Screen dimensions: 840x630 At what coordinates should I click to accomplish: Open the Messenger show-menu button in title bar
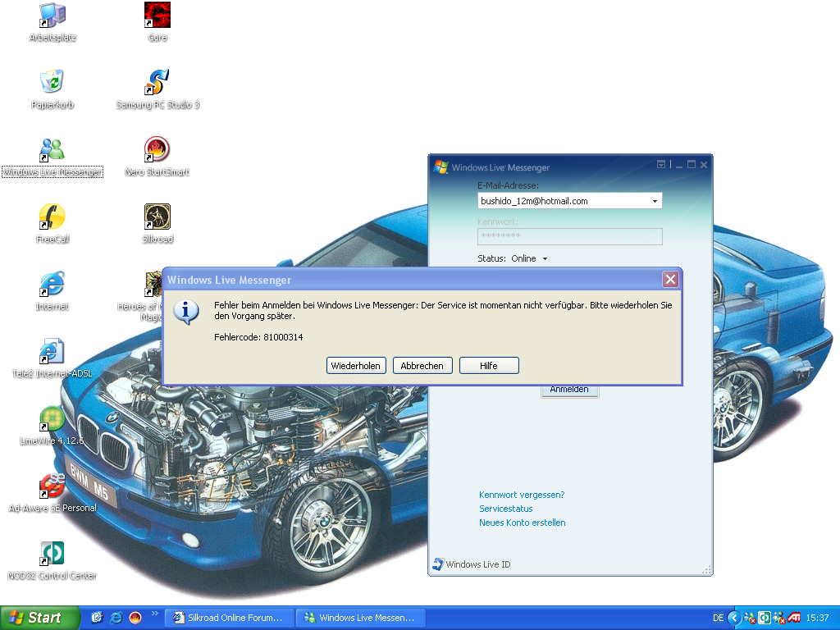pos(662,165)
